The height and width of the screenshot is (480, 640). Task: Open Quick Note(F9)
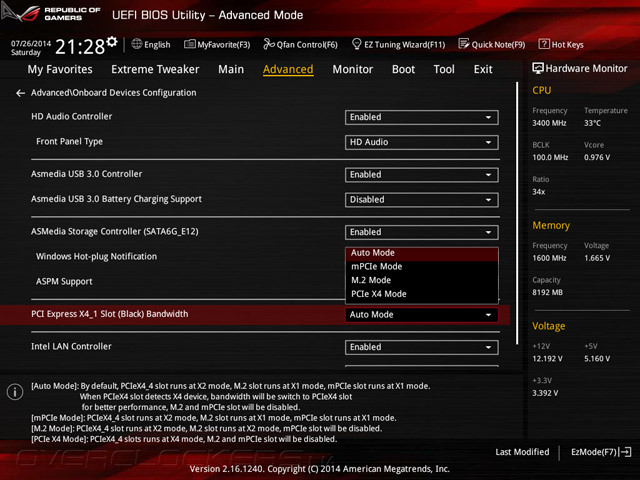click(492, 44)
